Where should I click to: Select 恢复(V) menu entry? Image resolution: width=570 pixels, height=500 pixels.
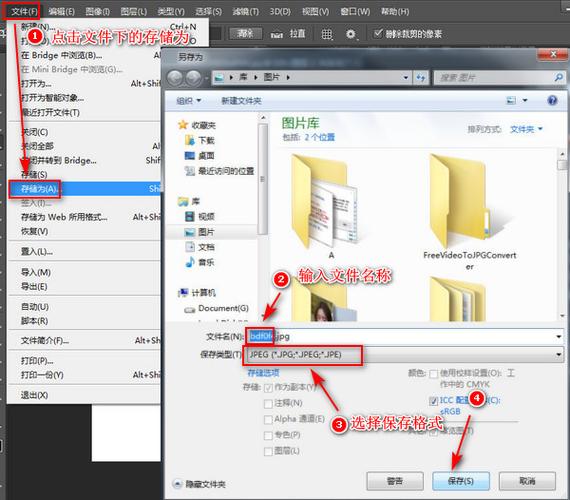(x=84, y=231)
